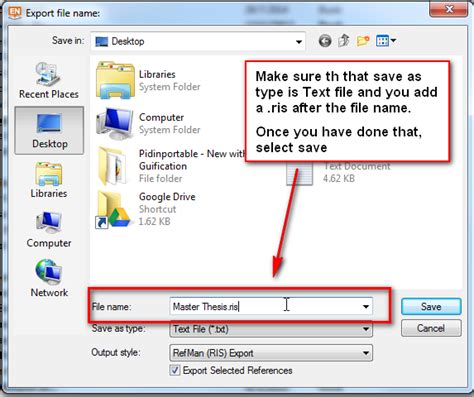The height and width of the screenshot is (397, 474).
Task: Open the view menu icon
Action: (x=386, y=41)
